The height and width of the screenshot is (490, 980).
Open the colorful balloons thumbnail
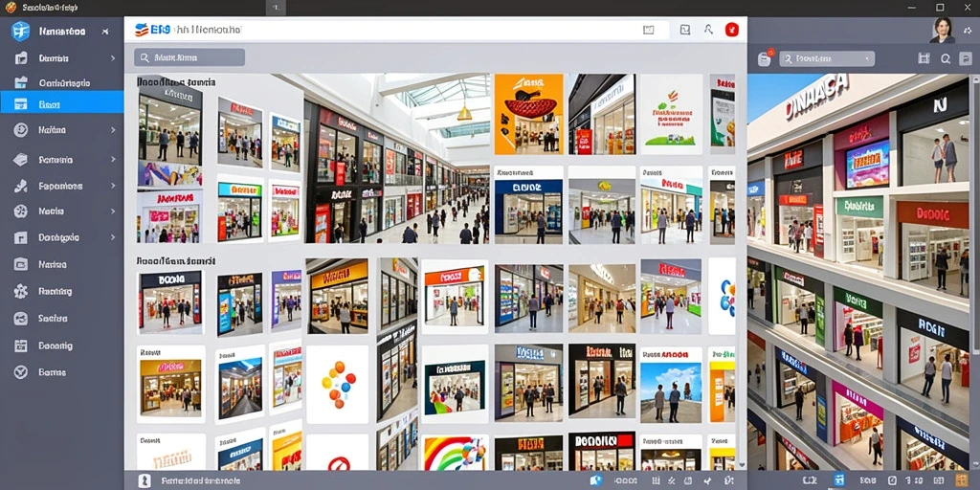click(x=338, y=385)
